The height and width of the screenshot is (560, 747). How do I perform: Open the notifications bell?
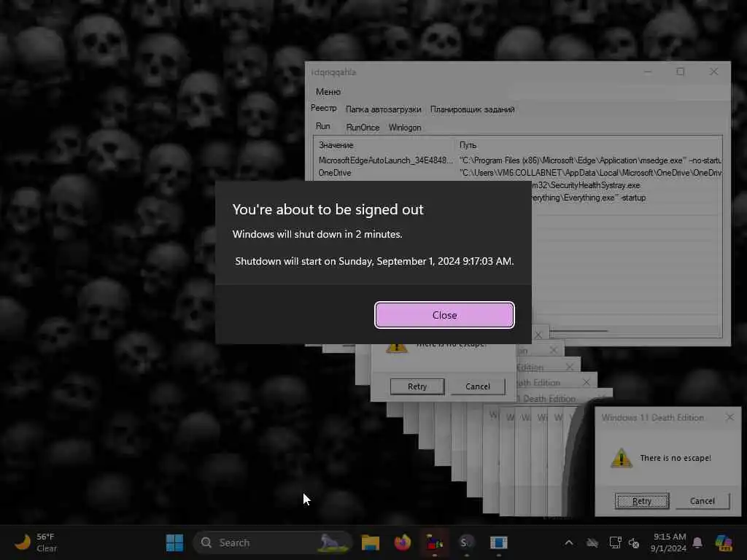697,542
